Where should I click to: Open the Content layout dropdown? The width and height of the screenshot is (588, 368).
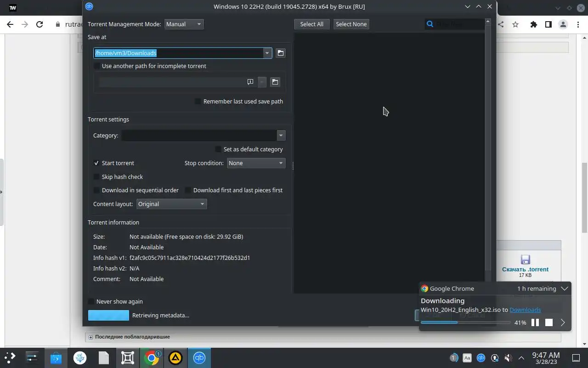172,204
